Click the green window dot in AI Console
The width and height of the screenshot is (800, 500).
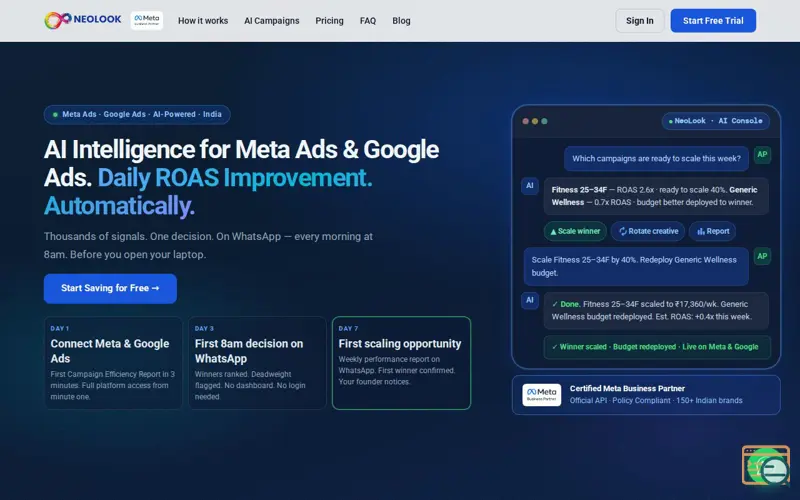[x=544, y=121]
